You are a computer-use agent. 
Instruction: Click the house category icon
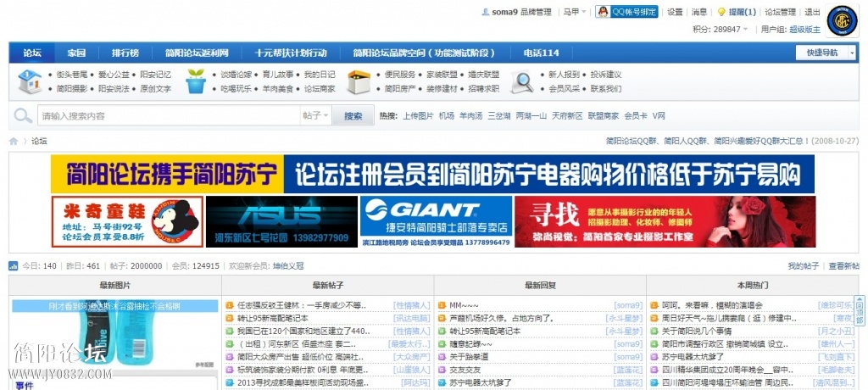coord(30,81)
